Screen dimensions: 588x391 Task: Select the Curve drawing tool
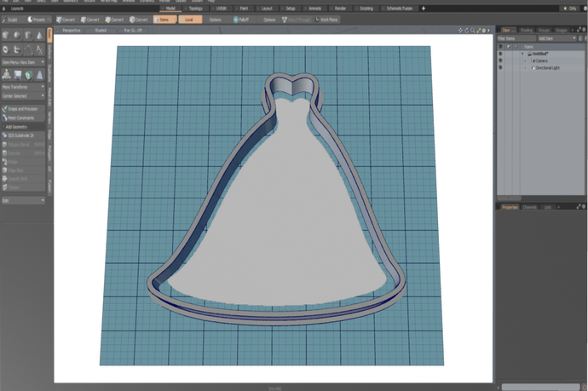28,49
